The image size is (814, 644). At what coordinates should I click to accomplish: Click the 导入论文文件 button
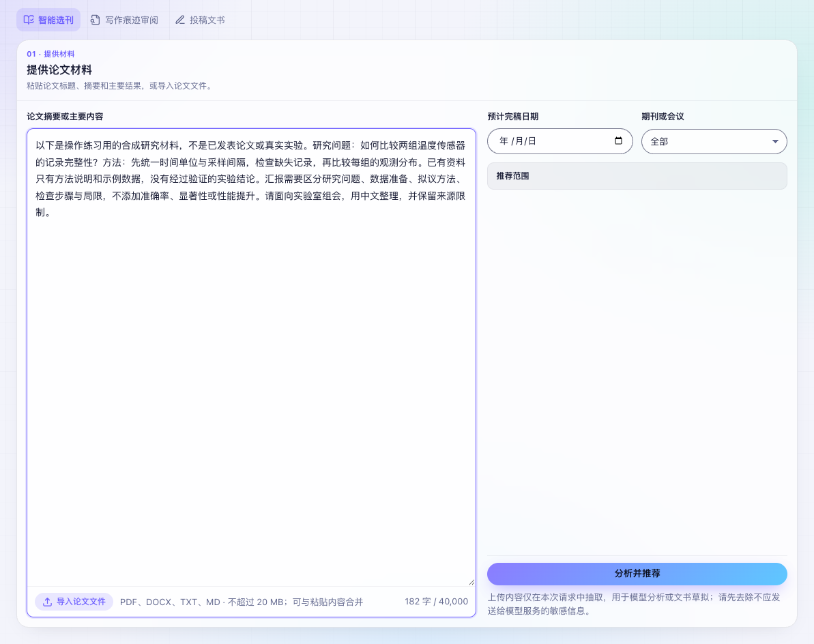coord(74,602)
